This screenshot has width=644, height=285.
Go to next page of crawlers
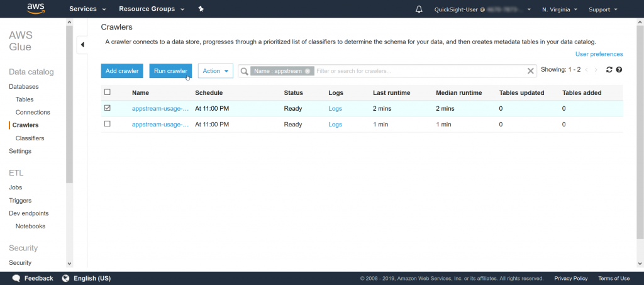596,70
